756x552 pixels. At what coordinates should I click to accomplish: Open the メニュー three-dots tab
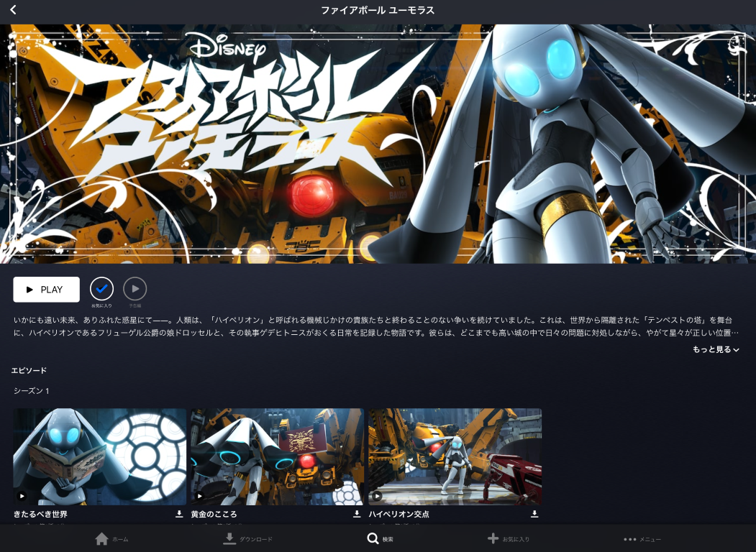pos(642,539)
